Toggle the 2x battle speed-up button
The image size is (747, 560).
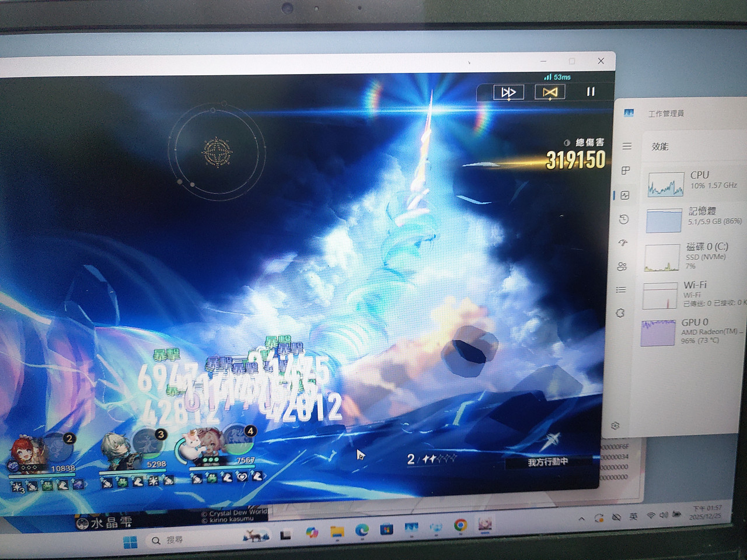tap(508, 92)
